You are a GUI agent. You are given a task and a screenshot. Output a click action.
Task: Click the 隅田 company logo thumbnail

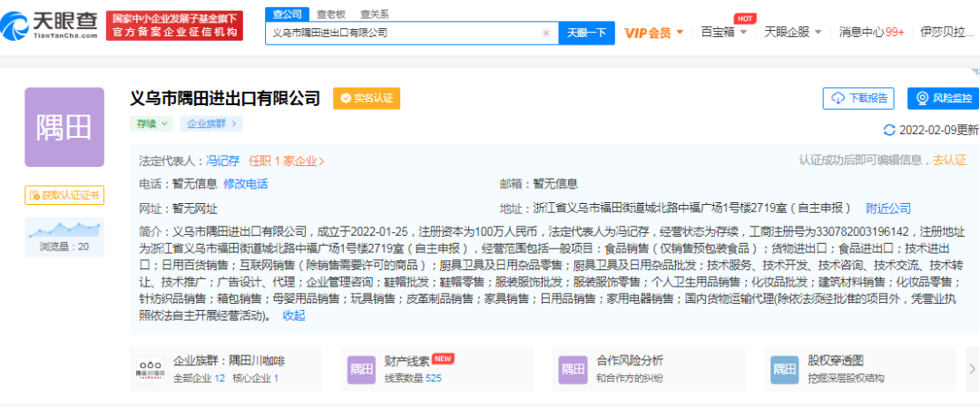pyautogui.click(x=64, y=128)
